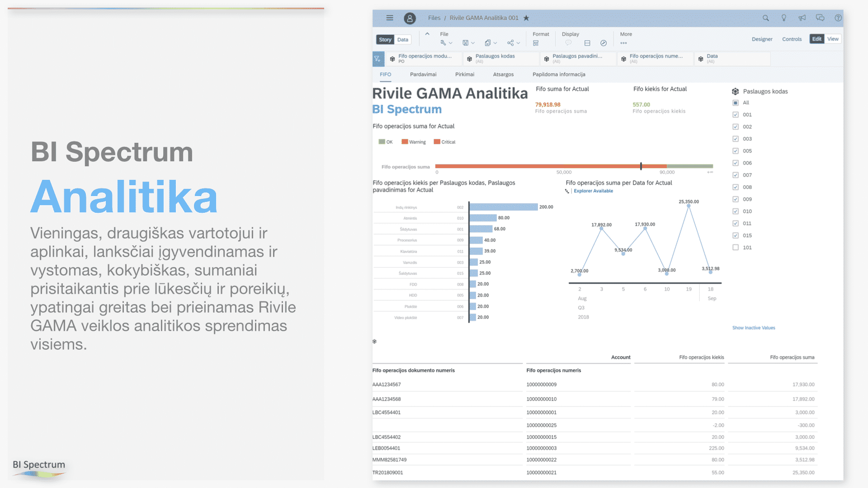
Task: Switch to View mode button
Action: click(833, 39)
